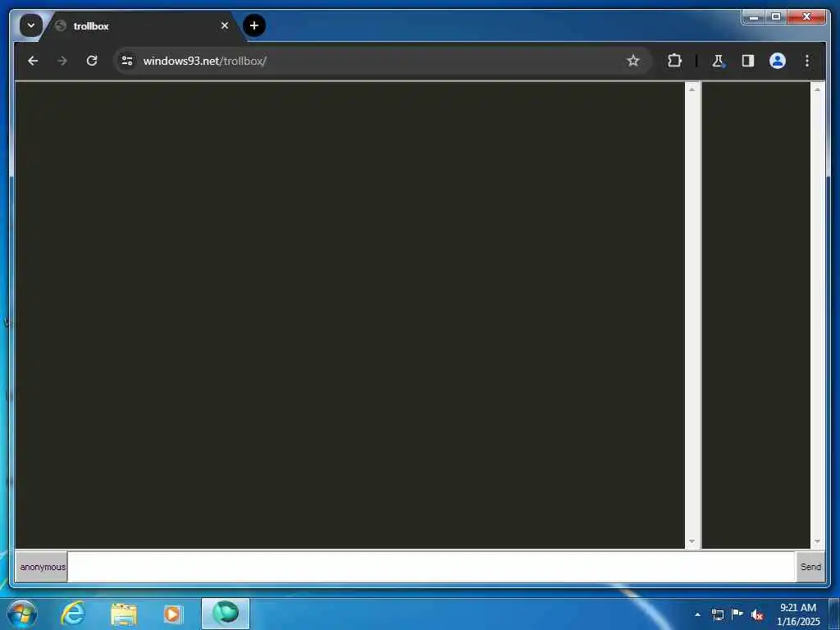
Task: Click the Show desktop button
Action: point(834,614)
